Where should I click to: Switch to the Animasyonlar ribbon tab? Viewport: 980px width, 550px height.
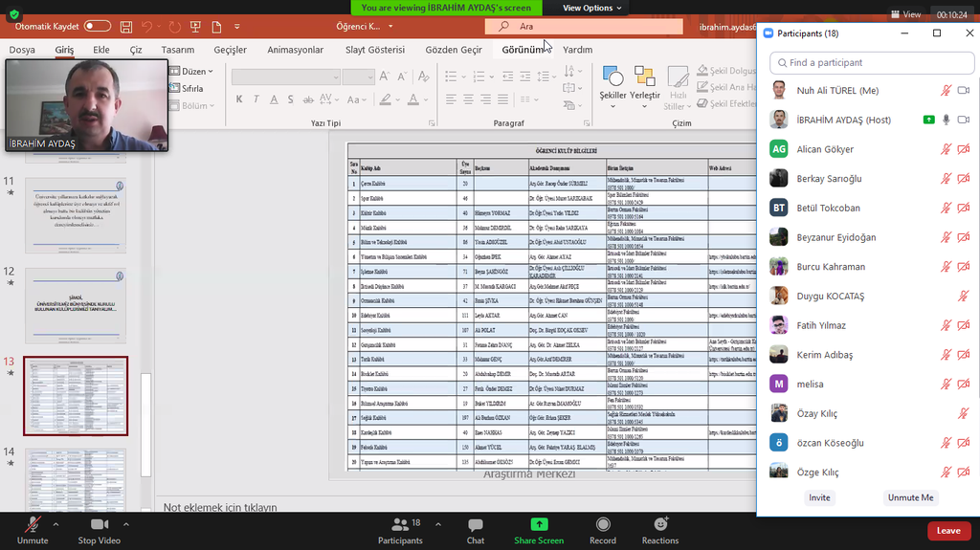[x=296, y=50]
